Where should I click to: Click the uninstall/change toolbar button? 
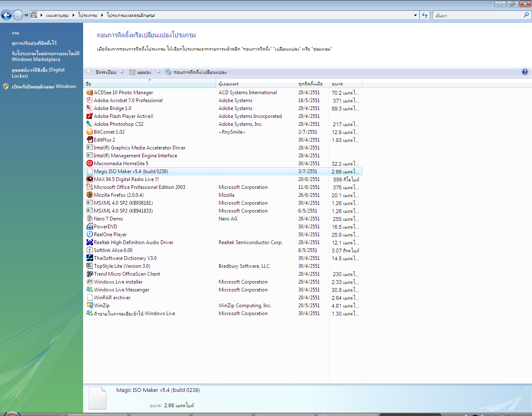point(196,72)
